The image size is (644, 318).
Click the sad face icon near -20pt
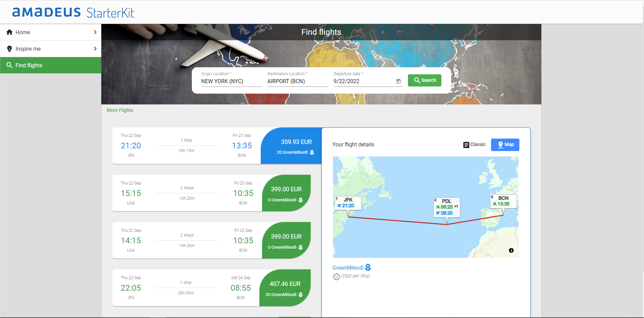click(x=336, y=277)
